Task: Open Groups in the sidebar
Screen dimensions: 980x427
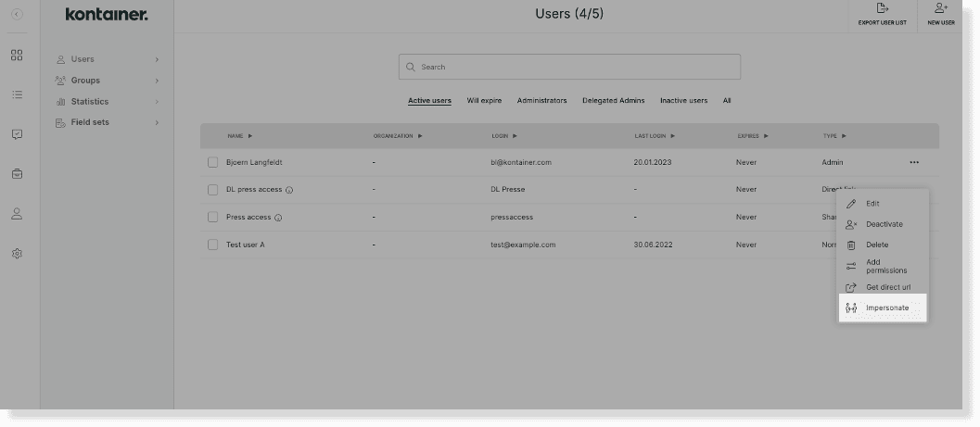Action: 85,81
